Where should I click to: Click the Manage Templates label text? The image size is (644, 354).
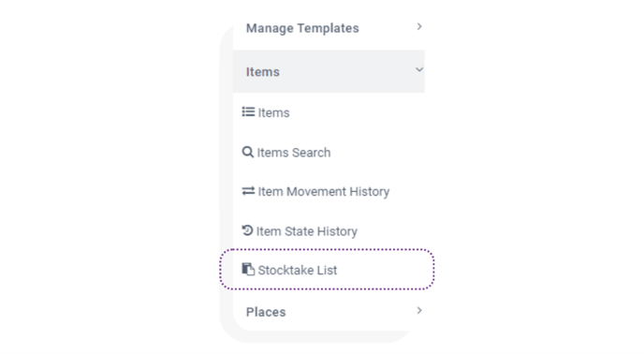click(302, 28)
